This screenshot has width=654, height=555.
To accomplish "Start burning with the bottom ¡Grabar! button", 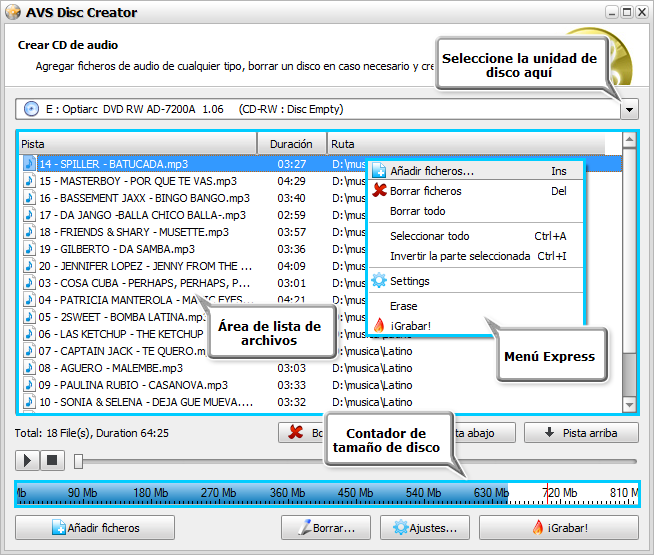I will point(559,528).
